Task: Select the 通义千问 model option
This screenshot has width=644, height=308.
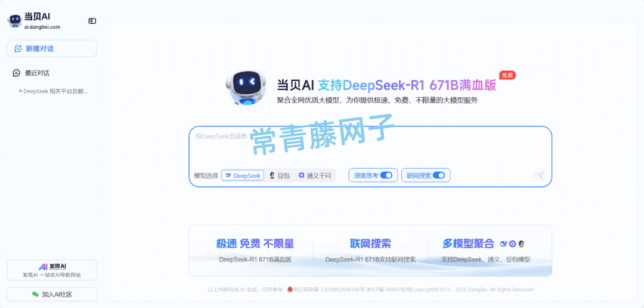Action: (x=315, y=176)
